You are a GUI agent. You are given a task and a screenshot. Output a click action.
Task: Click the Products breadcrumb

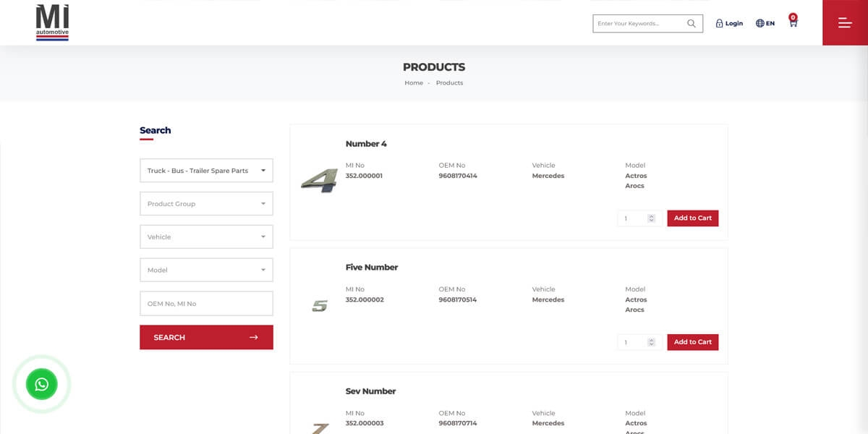(449, 83)
